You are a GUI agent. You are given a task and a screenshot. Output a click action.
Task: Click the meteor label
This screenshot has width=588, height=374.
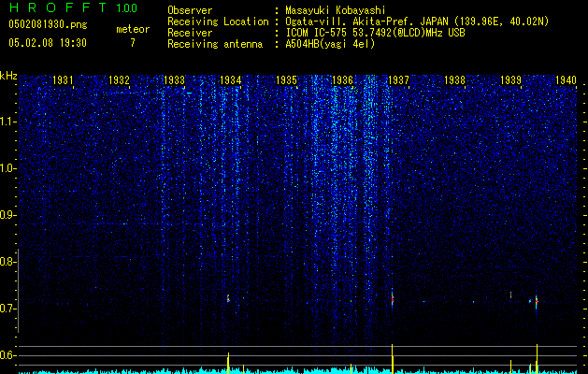[x=133, y=29]
